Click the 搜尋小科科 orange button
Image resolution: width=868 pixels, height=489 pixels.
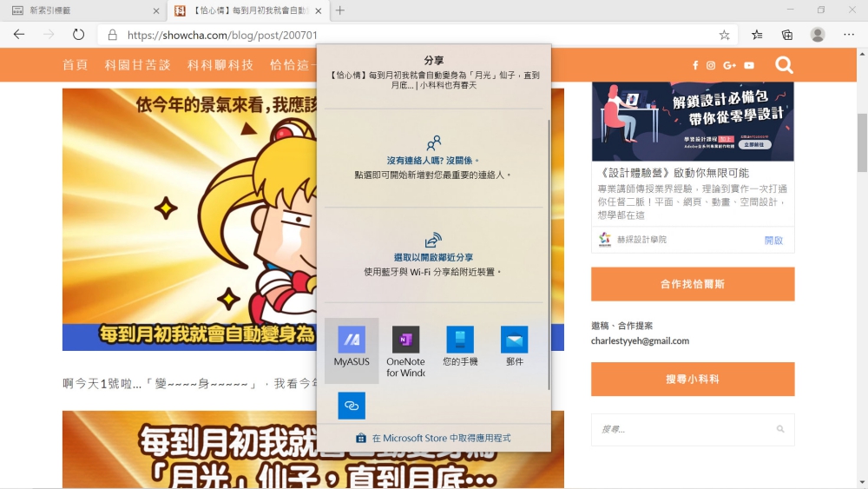693,380
